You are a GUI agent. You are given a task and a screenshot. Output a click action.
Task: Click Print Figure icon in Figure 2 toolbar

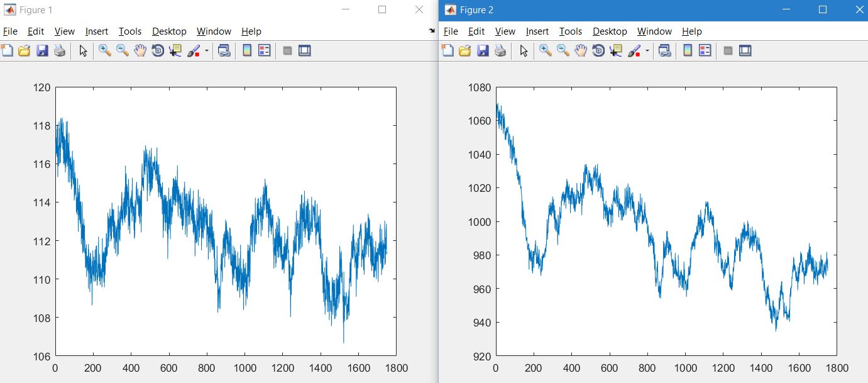pos(500,51)
